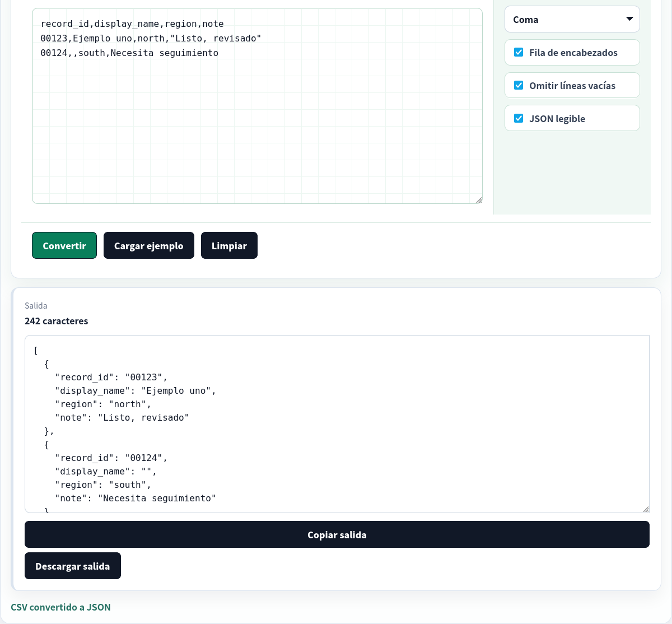This screenshot has width=672, height=624.
Task: Click the Cargar ejemplo button
Action: [x=149, y=245]
